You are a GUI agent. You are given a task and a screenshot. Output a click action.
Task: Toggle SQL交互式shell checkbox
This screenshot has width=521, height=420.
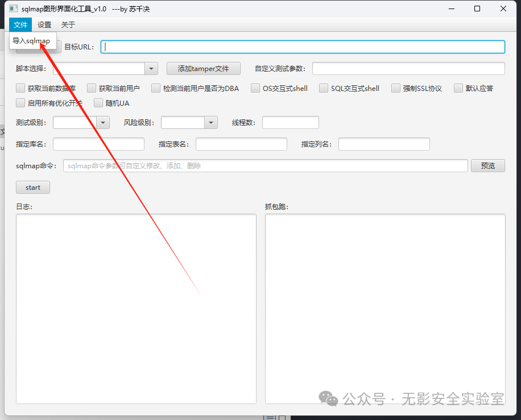click(x=323, y=88)
